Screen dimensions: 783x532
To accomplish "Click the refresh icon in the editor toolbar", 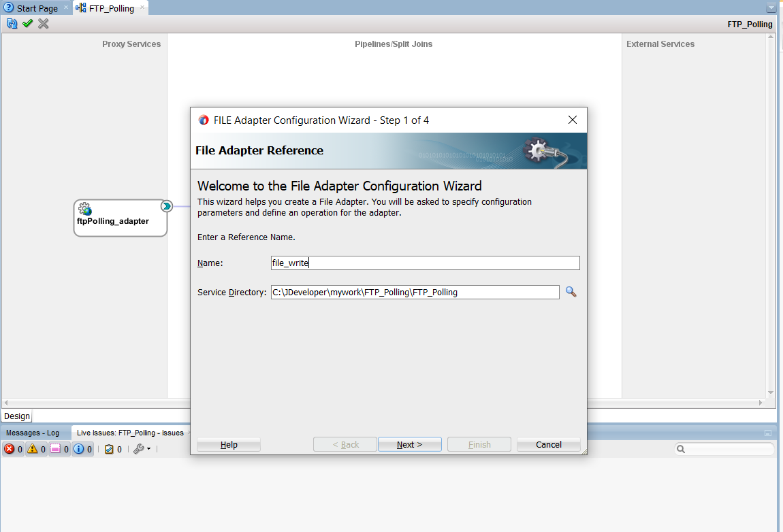I will tap(12, 24).
